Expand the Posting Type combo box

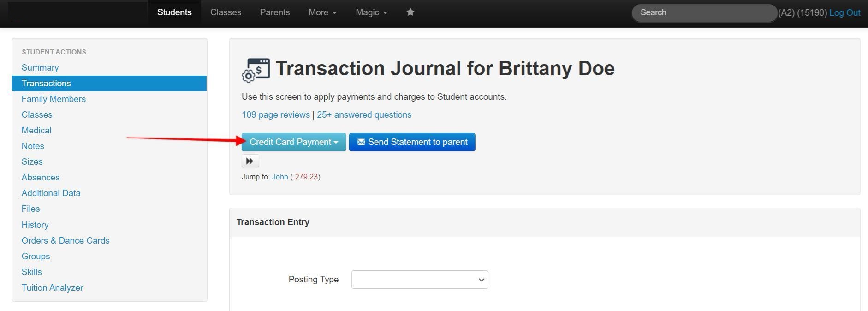coord(419,280)
